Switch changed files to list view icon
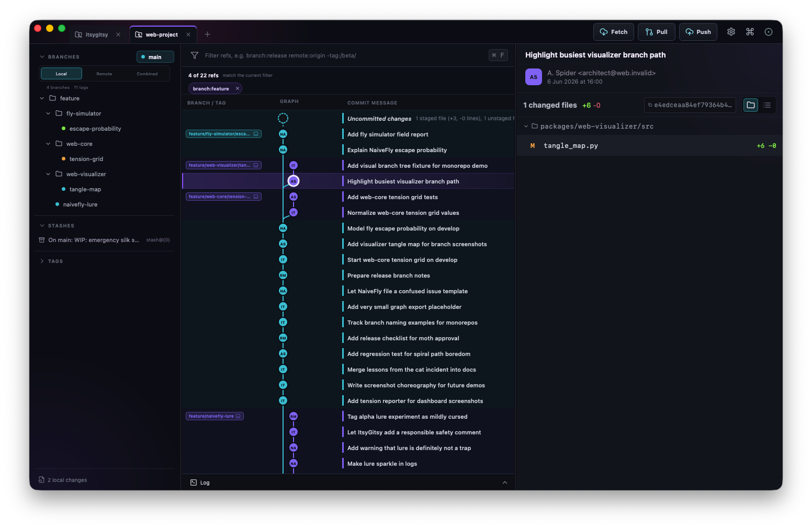812x529 pixels. click(767, 105)
